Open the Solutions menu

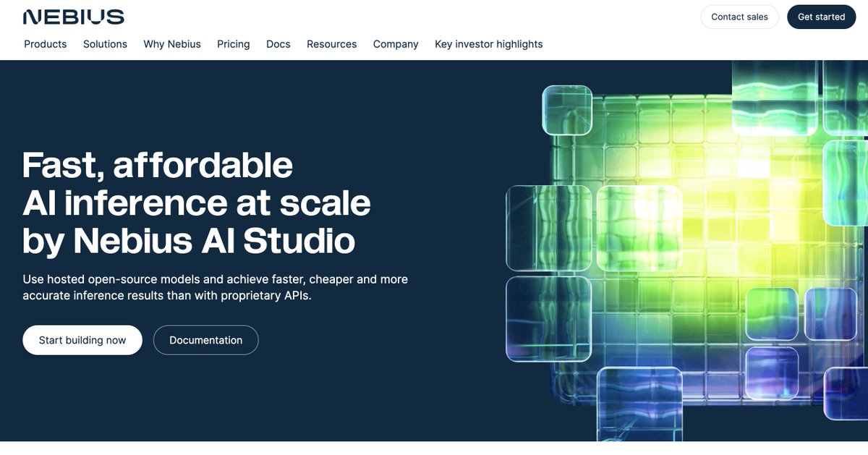[105, 44]
